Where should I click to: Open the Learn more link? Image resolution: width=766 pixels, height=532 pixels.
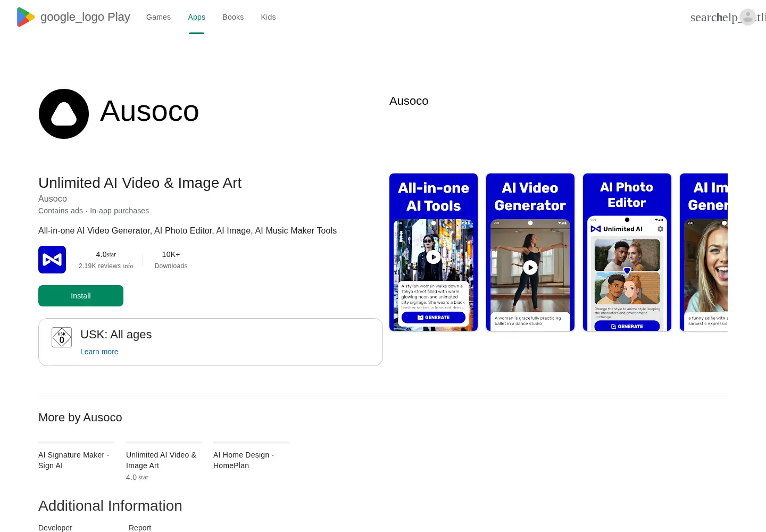99,352
